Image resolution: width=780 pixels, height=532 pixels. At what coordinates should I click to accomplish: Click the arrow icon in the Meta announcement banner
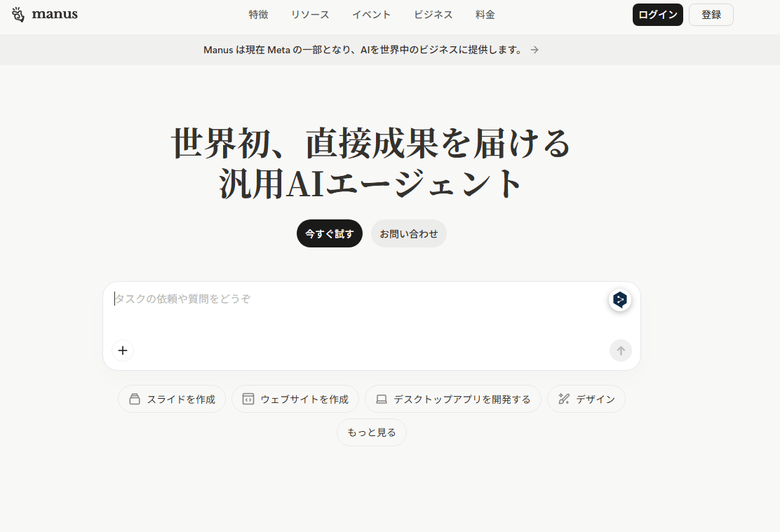534,50
